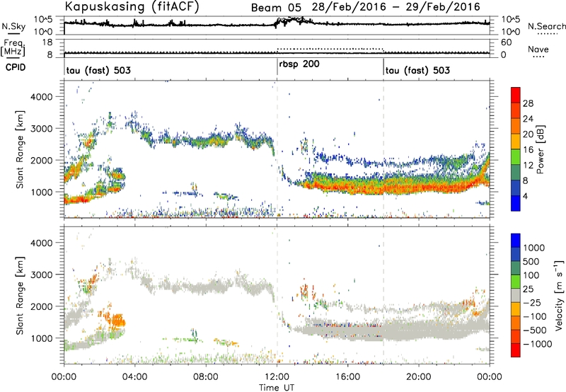Click the 'N.Search' legend label
This screenshot has height=392, width=566.
tap(546, 26)
